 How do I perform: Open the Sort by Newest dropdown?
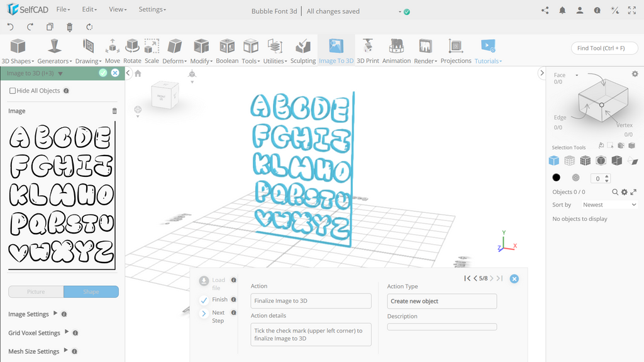tap(609, 205)
